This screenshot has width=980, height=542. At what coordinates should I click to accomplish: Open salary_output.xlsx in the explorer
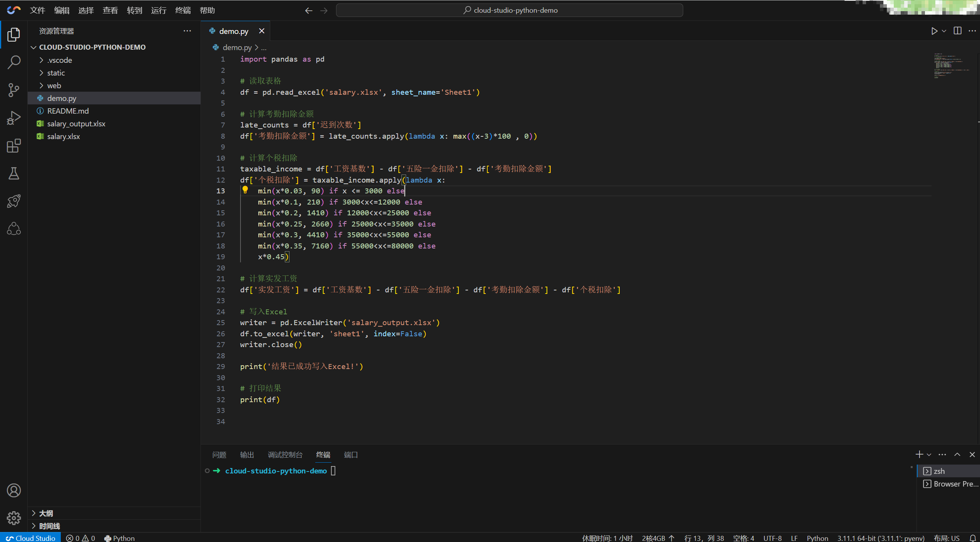pos(76,124)
